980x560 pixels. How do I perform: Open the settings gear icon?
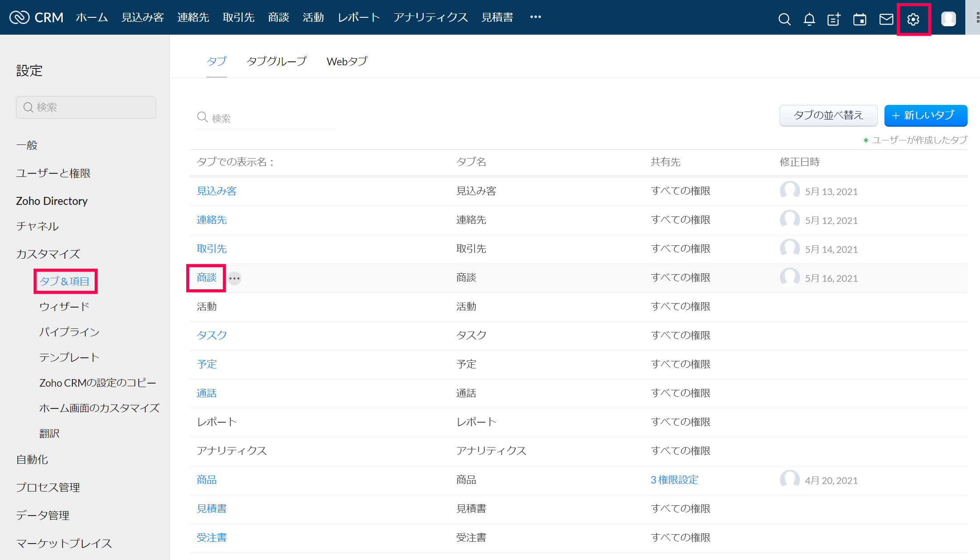click(x=913, y=19)
